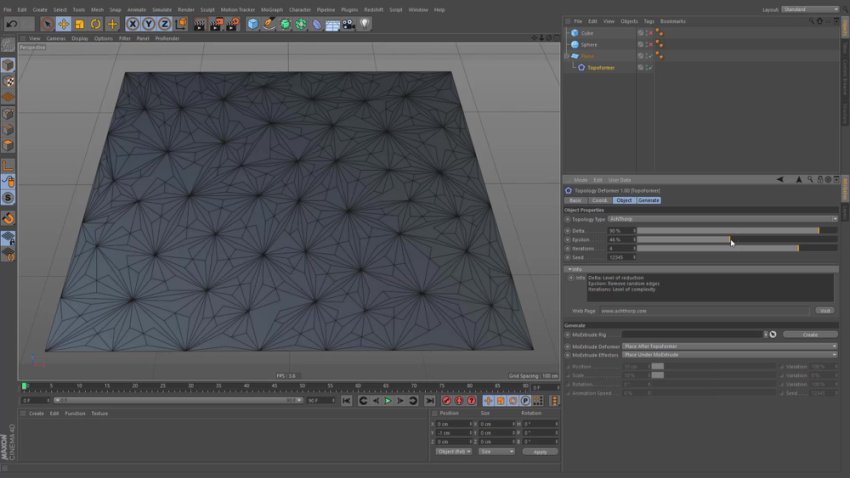This screenshot has height=478, width=850.
Task: Open the floor/environment grid icon
Action: click(333, 24)
